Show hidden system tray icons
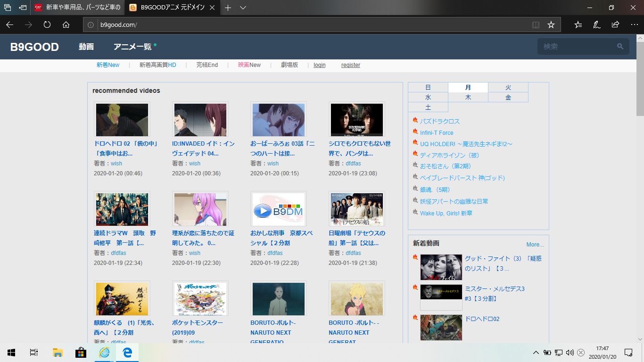This screenshot has height=362, width=644. tap(536, 353)
